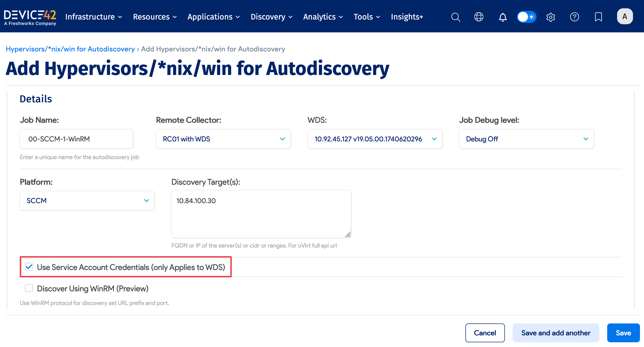Switch to light mode with the theme toggle
The height and width of the screenshot is (347, 644).
(526, 17)
